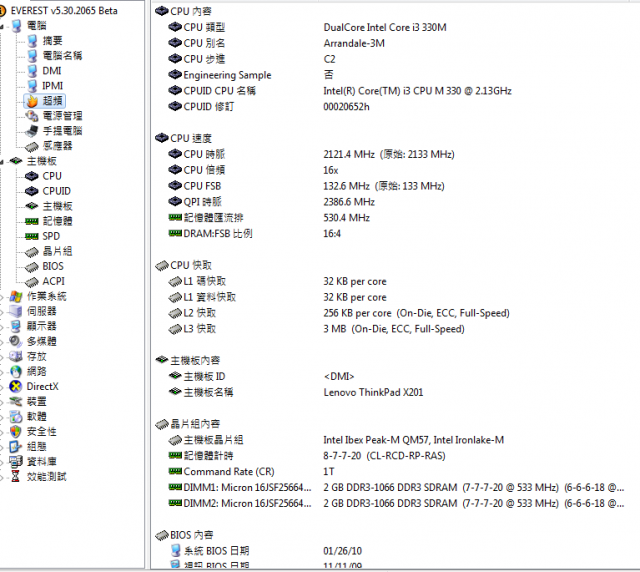Click the 軟體 software icon

tap(16, 416)
